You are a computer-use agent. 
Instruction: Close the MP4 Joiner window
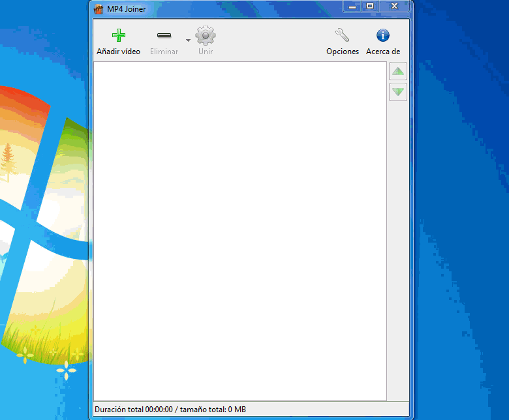point(394,6)
